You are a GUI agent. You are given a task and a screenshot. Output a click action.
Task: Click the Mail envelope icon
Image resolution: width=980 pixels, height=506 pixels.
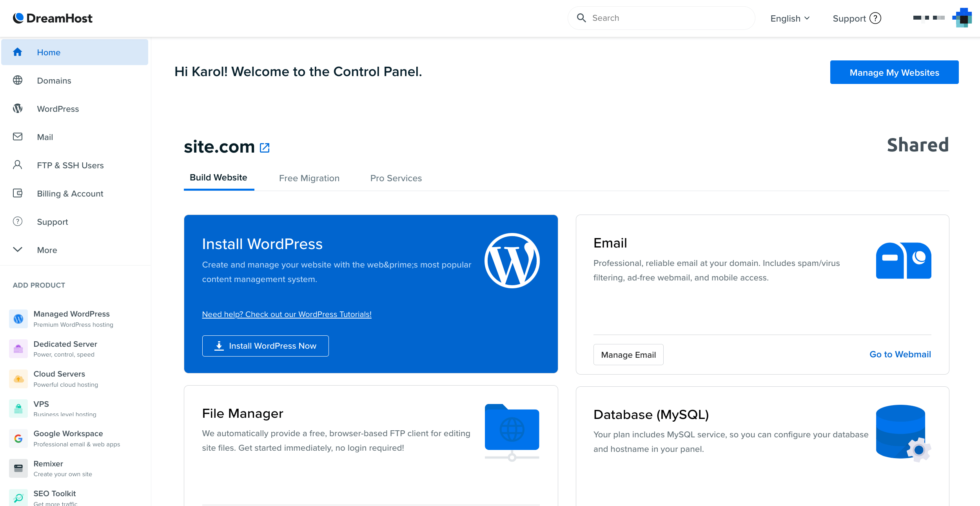(x=18, y=137)
